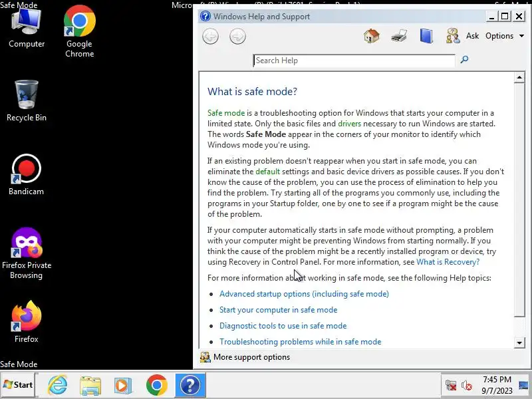Click the Help vertical scrollbar thumb

(519, 200)
